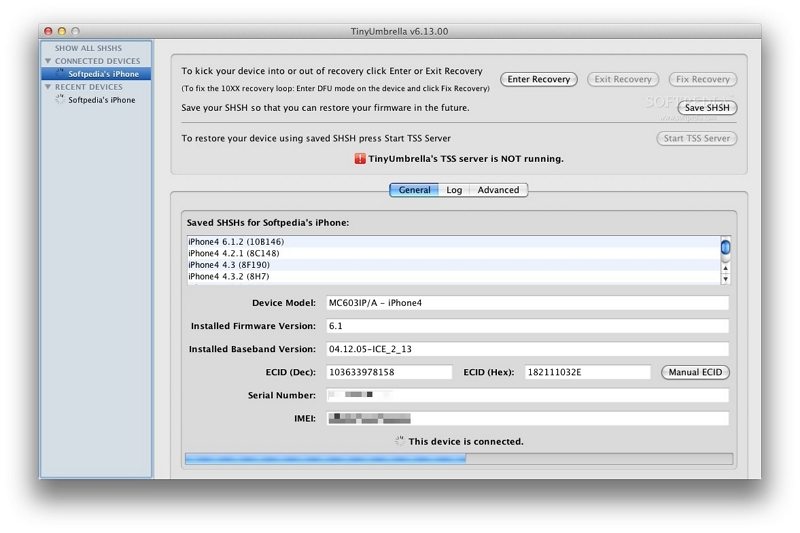Click the SHSH list scroll down arrow

pyautogui.click(x=726, y=279)
